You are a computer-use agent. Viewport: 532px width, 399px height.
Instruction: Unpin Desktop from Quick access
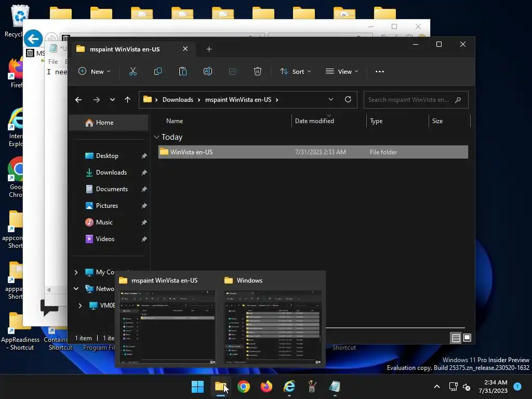[x=144, y=156]
